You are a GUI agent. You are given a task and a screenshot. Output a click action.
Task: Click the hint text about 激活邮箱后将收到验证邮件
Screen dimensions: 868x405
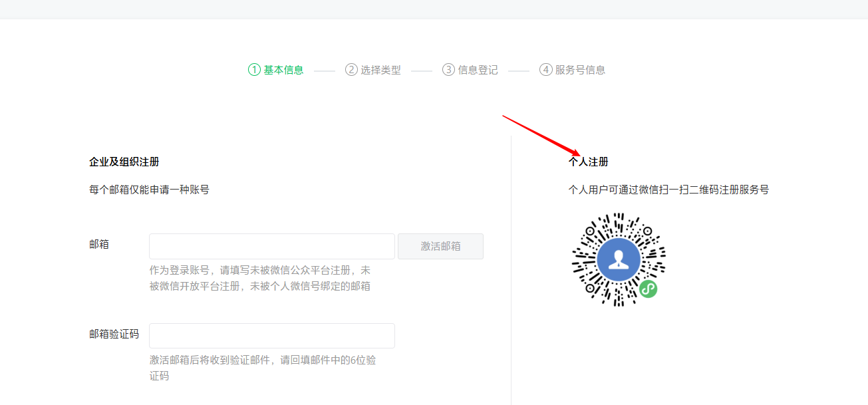click(x=263, y=368)
